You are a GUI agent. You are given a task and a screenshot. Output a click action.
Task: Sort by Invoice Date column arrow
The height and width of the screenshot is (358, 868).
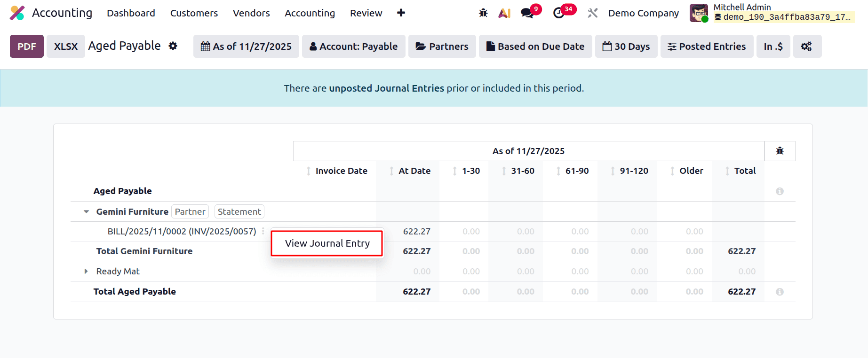pyautogui.click(x=309, y=171)
